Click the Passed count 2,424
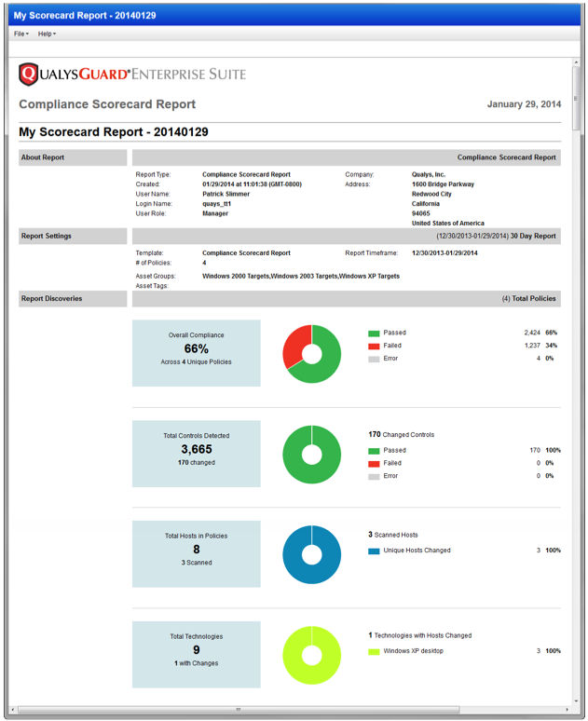Image resolution: width=588 pixels, height=721 pixels. point(532,333)
